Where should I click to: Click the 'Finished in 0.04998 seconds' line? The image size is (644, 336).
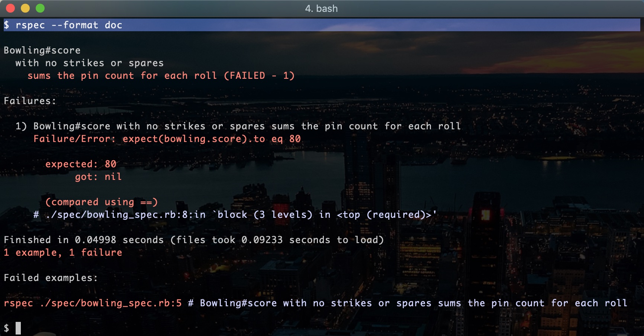pos(194,240)
